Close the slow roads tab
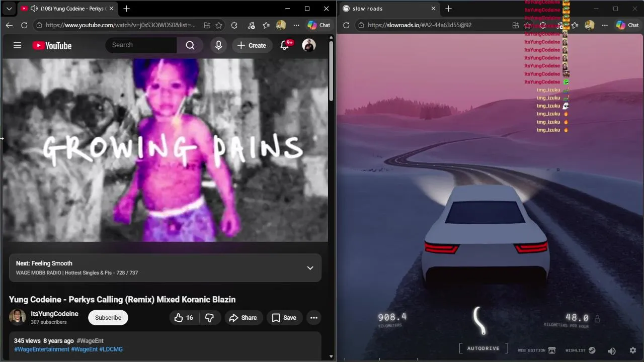 433,9
